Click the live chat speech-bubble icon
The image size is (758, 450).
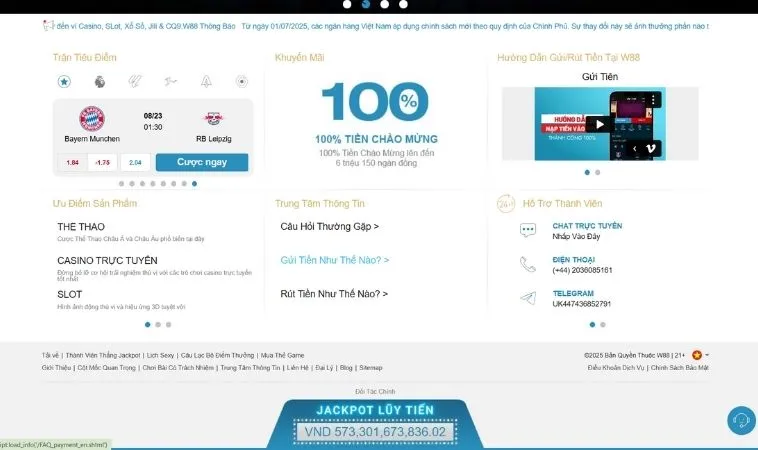click(x=528, y=230)
